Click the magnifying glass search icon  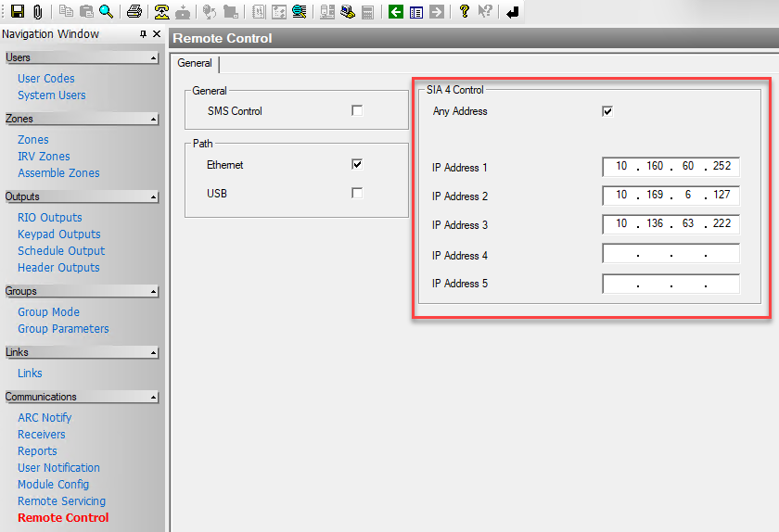[107, 12]
